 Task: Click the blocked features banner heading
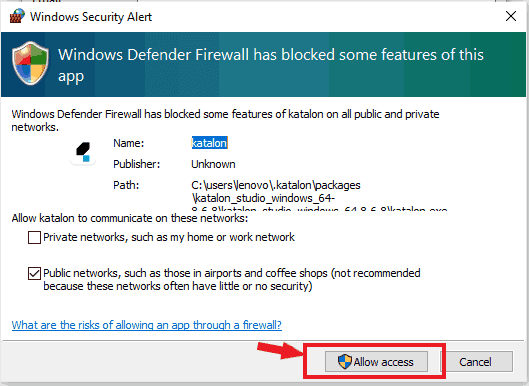pos(271,65)
